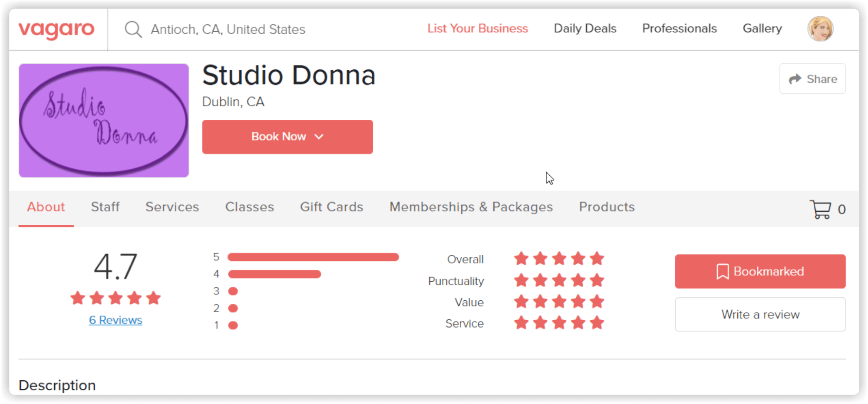Switch to the Staff tab
The width and height of the screenshot is (868, 404).
click(105, 207)
